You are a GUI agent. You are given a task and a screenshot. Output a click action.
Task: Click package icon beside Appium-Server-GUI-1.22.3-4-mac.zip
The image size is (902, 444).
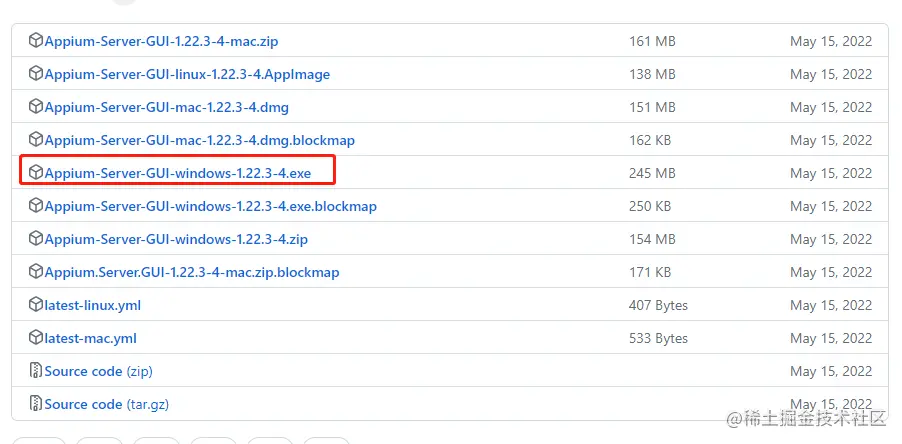[x=36, y=41]
